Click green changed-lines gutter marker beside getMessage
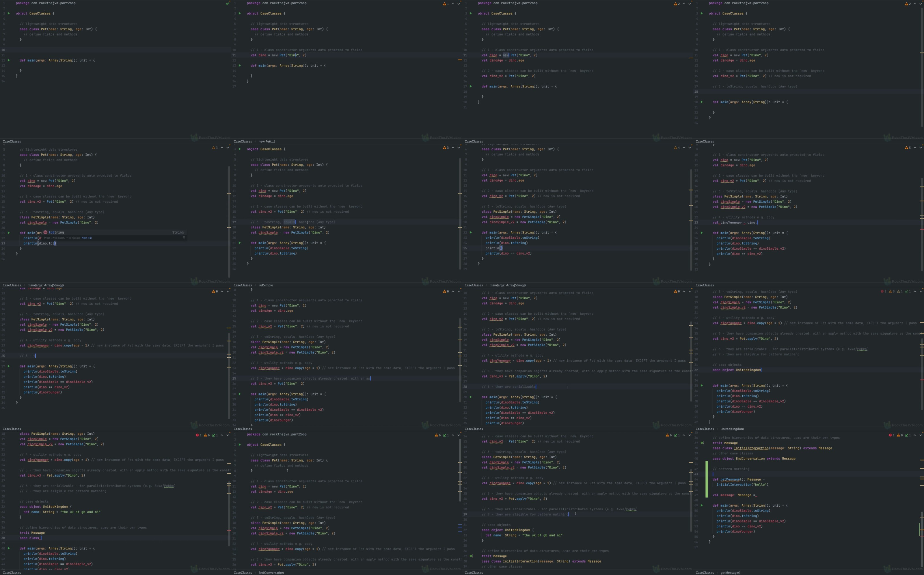Image resolution: width=924 pixels, height=575 pixels. click(707, 479)
